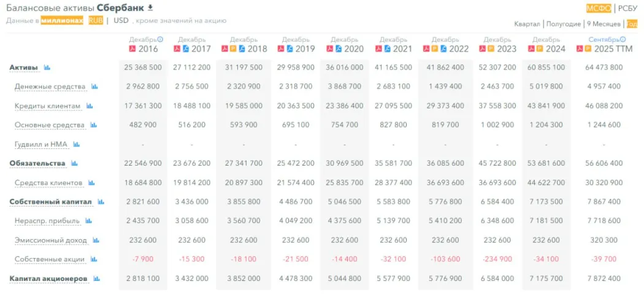Select RUB currency option
This screenshot has height=298, width=644.
pyautogui.click(x=96, y=20)
